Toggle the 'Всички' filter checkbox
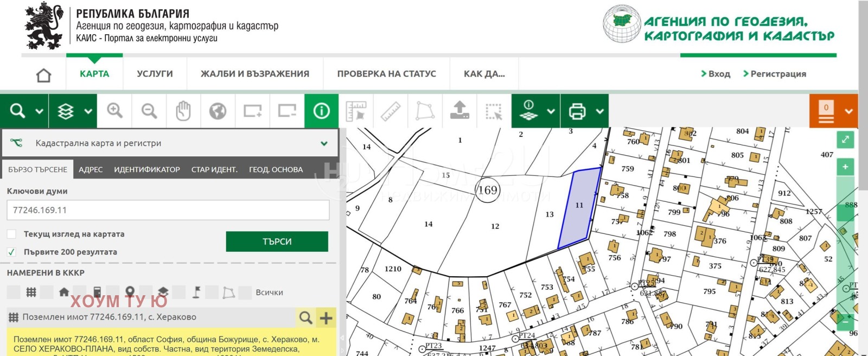The image size is (868, 356). [x=245, y=293]
